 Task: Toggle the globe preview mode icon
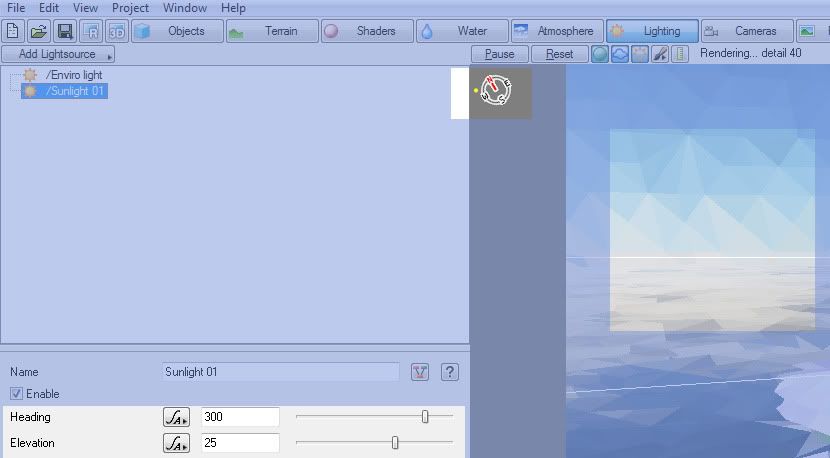(x=599, y=54)
